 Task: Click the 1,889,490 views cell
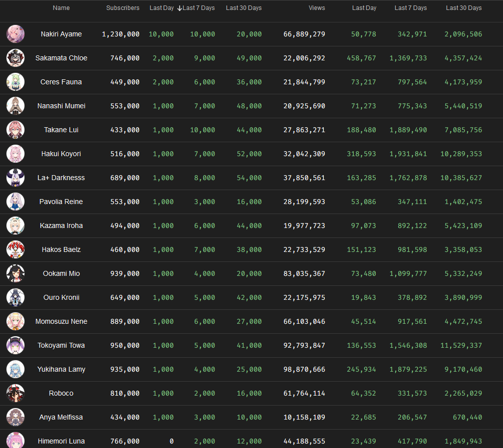click(408, 130)
